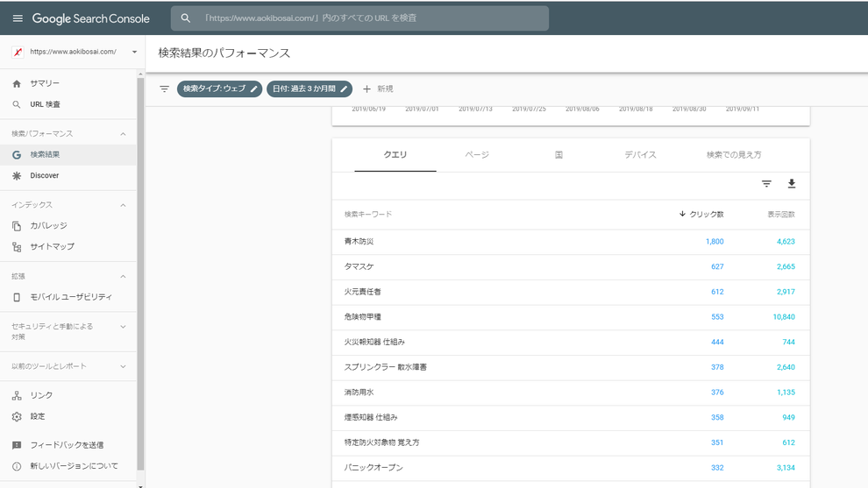Select the 危険物甲種 query row
The height and width of the screenshot is (488, 868).
click(x=571, y=317)
